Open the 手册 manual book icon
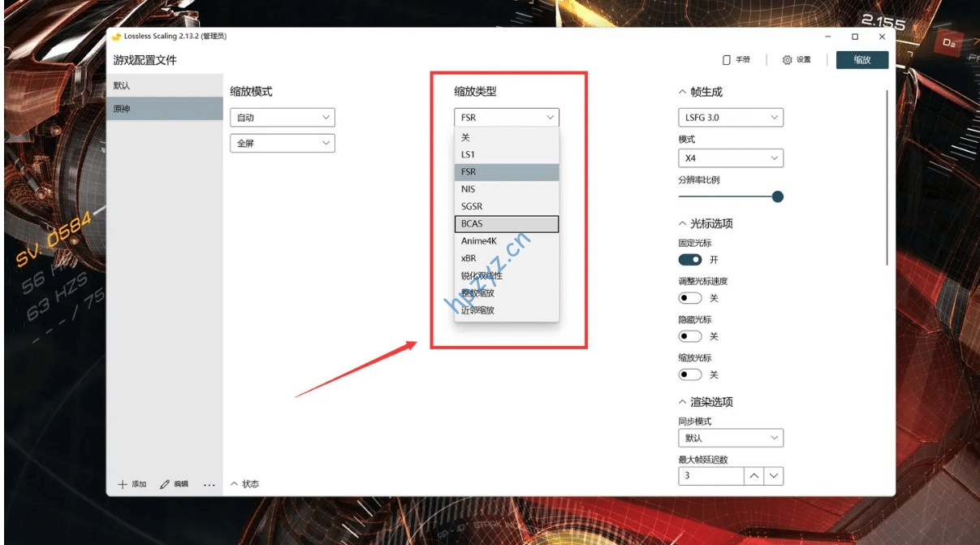This screenshot has width=980, height=545. pos(727,60)
